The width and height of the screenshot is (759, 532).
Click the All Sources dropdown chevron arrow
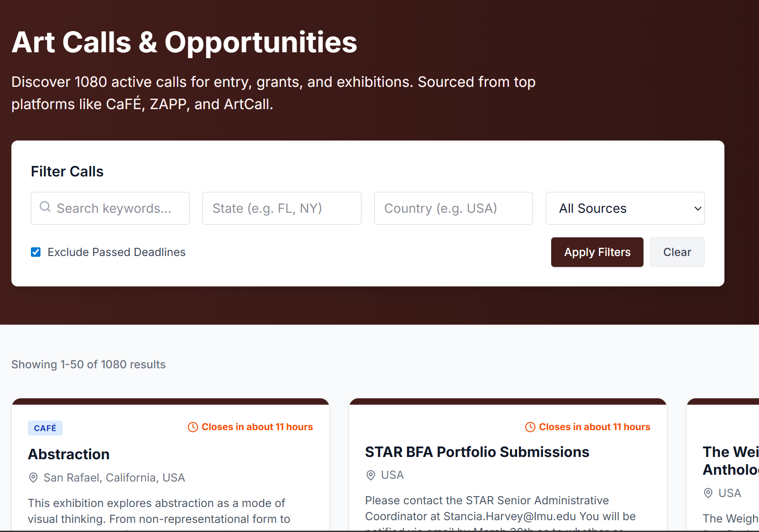[x=698, y=209]
